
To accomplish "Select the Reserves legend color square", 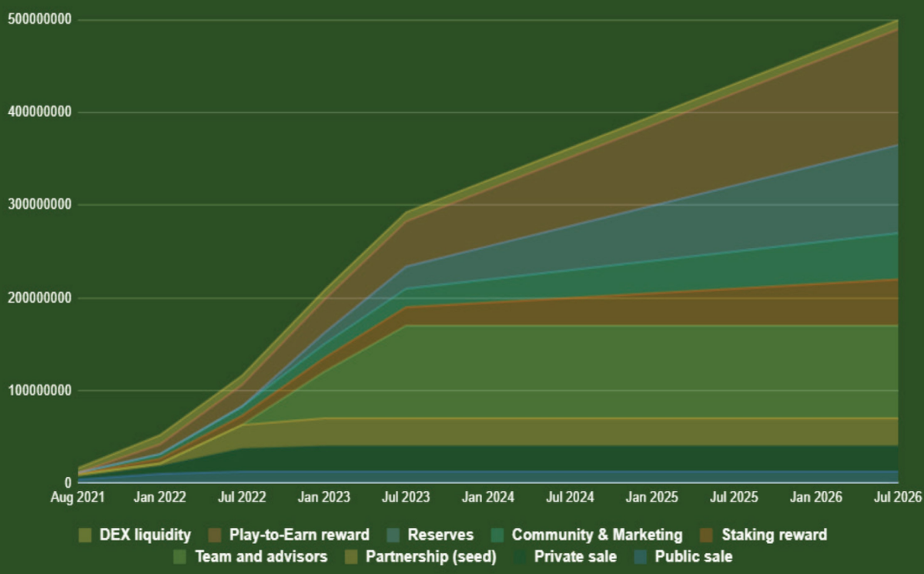I will [393, 535].
